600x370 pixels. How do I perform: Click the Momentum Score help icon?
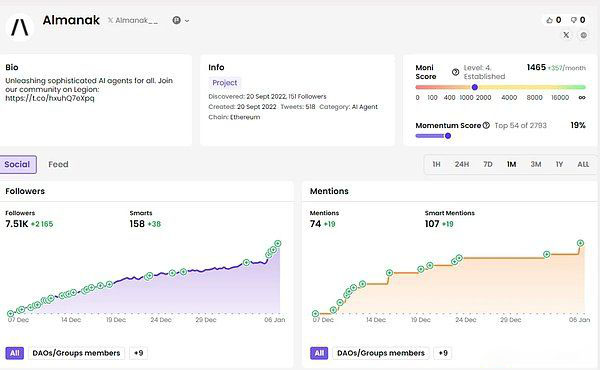(486, 126)
